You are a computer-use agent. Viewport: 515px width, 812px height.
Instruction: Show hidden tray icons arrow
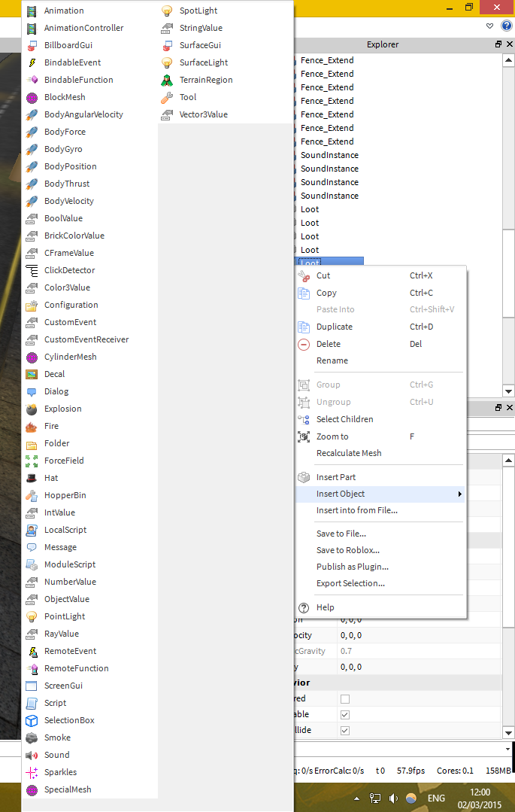(x=356, y=799)
